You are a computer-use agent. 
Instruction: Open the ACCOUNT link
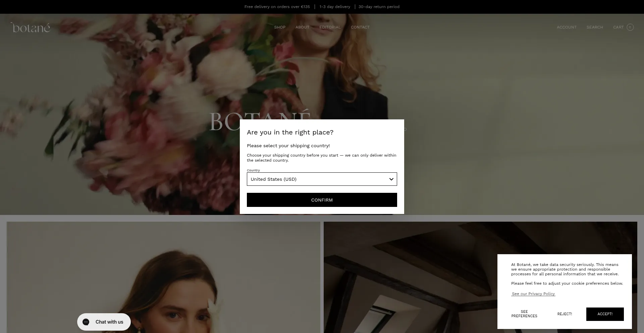567,27
